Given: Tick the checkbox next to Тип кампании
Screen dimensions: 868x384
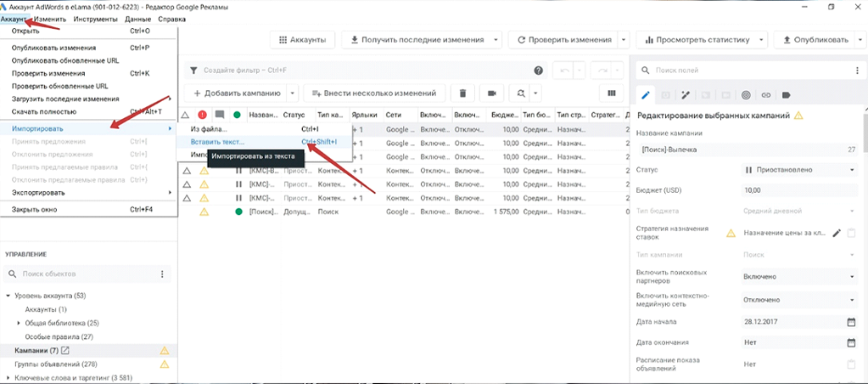Looking at the screenshot, I should (851, 255).
